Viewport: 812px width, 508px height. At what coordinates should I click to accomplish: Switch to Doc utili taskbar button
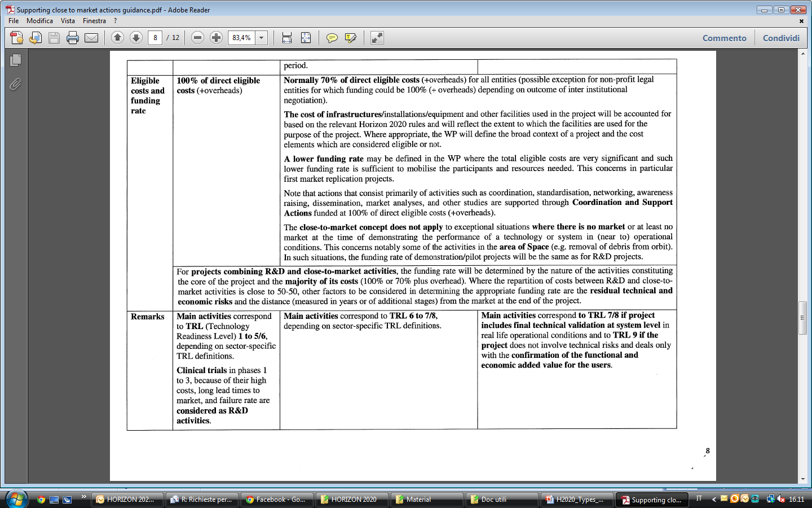click(x=502, y=500)
